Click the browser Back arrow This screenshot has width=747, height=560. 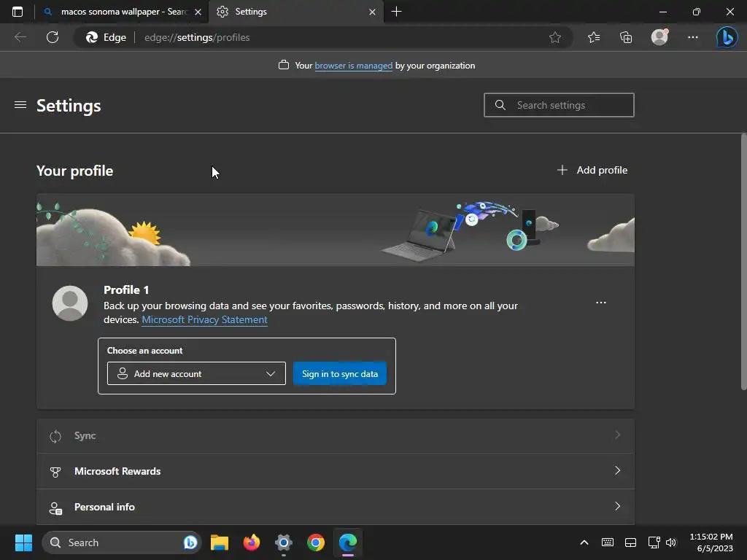tap(20, 37)
